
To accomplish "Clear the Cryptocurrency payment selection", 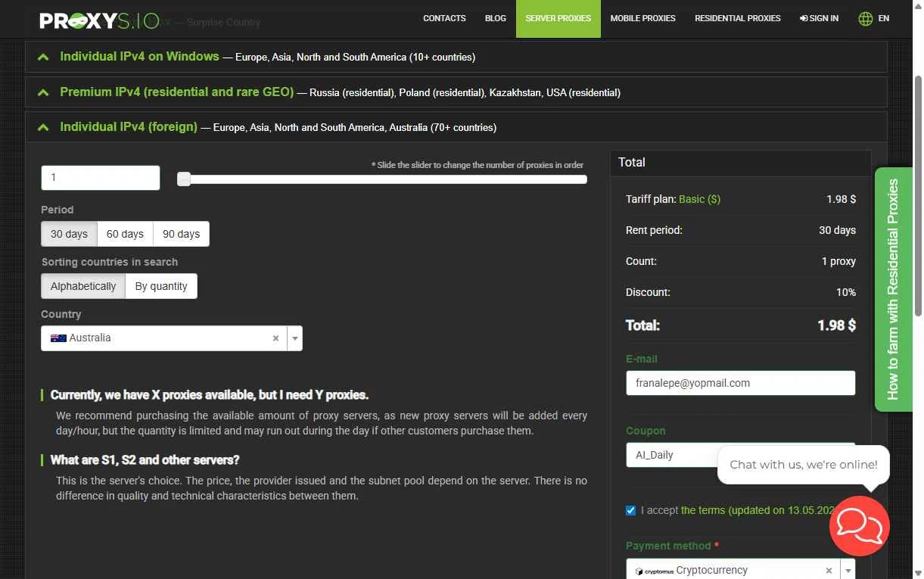I will pyautogui.click(x=829, y=571).
